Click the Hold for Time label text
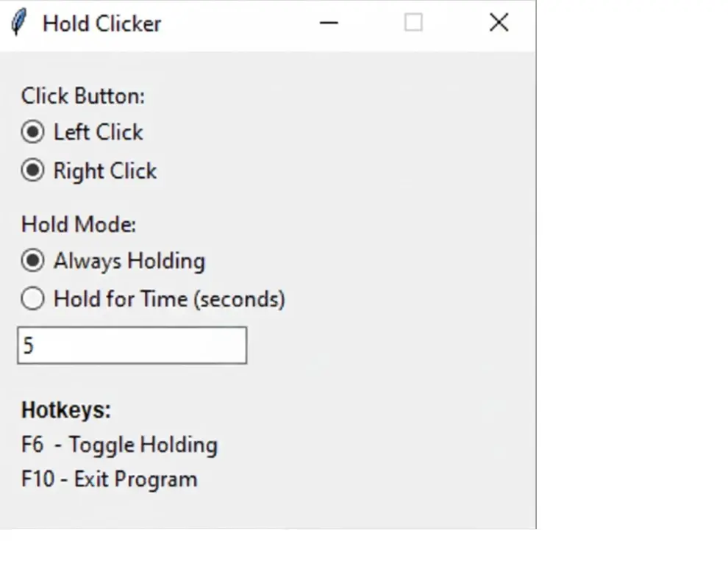Screen dimensions: 728x588 point(168,298)
